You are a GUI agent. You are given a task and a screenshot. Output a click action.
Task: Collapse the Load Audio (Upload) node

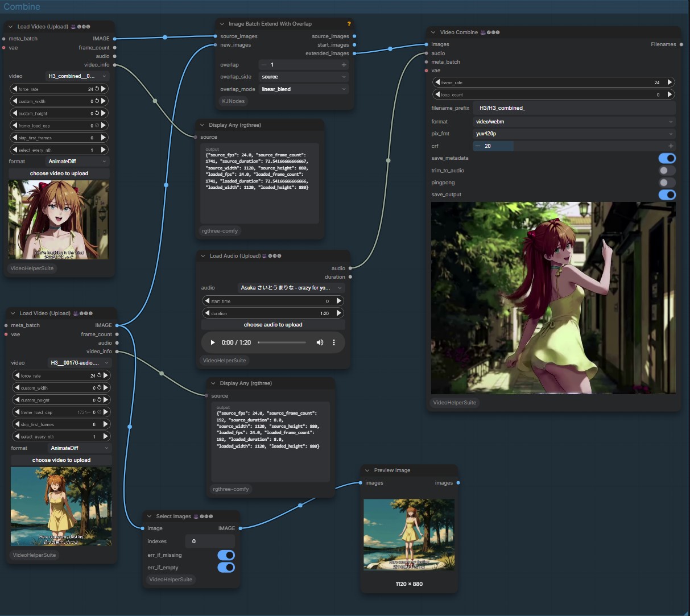[x=203, y=256]
